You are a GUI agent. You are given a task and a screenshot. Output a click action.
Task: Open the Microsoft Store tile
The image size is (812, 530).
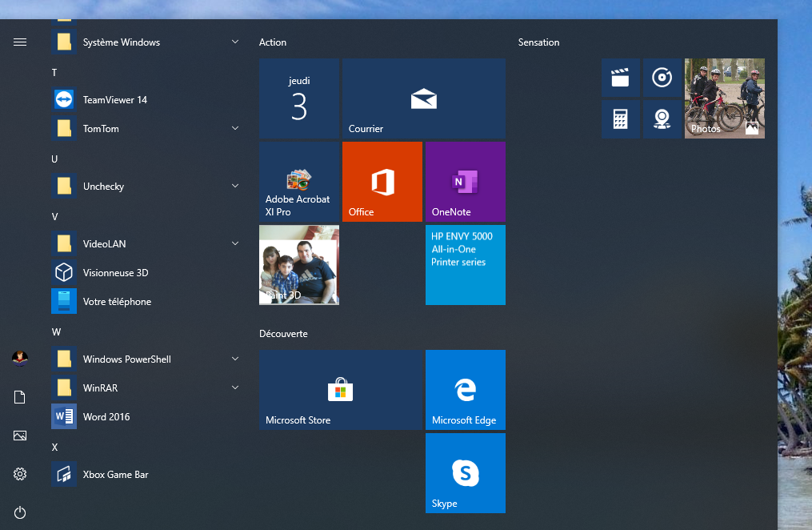pyautogui.click(x=341, y=390)
